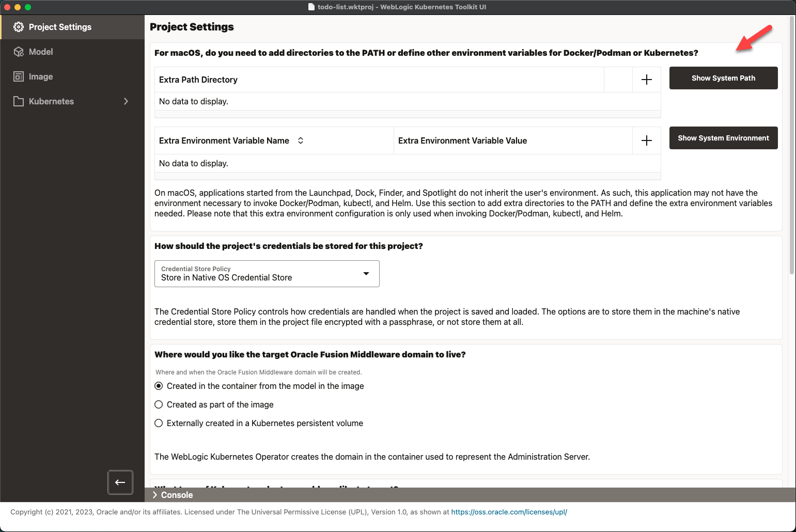Click the Image icon in sidebar
The width and height of the screenshot is (796, 532).
coord(19,76)
